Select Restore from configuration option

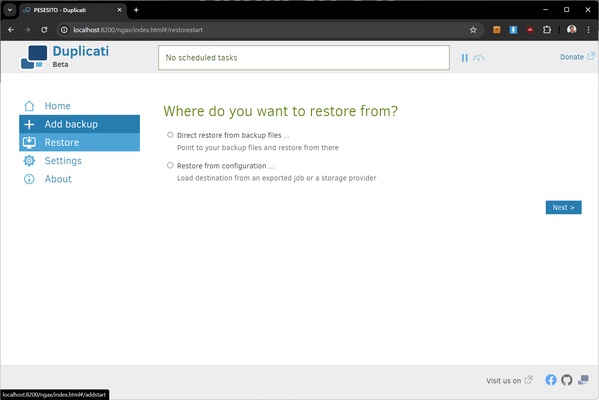pyautogui.click(x=170, y=165)
